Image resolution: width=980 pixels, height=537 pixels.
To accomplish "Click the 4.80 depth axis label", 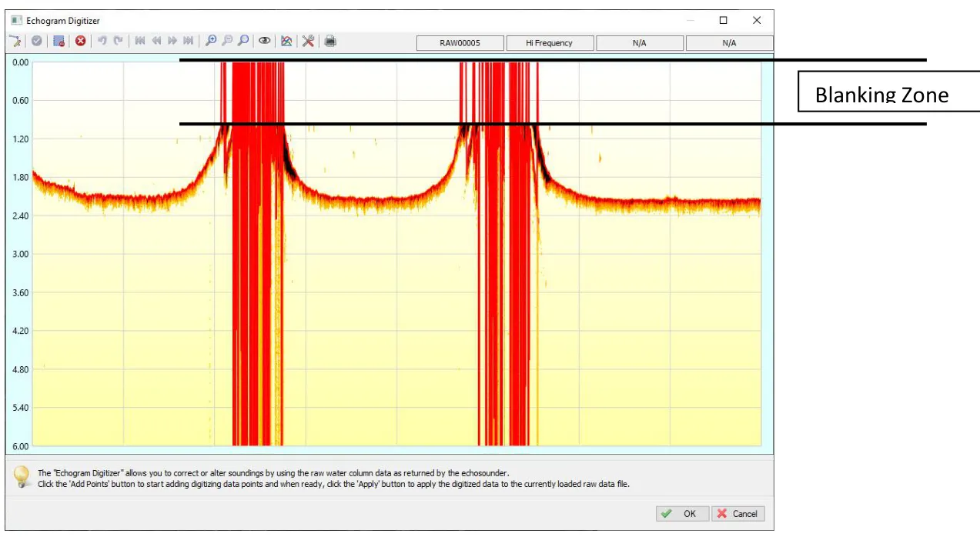I will 20,369.
